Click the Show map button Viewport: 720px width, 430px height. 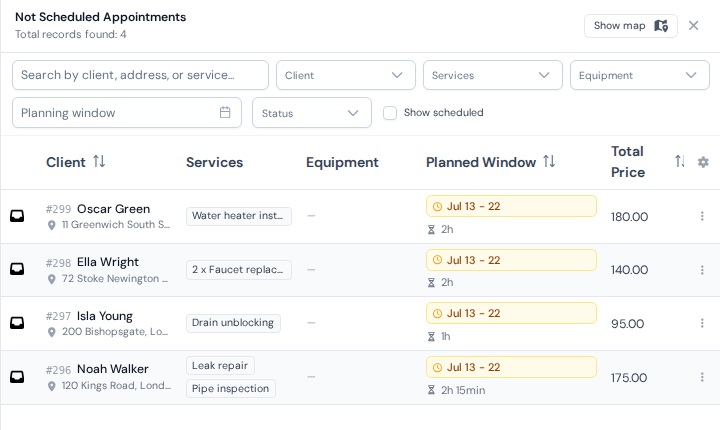coord(631,26)
